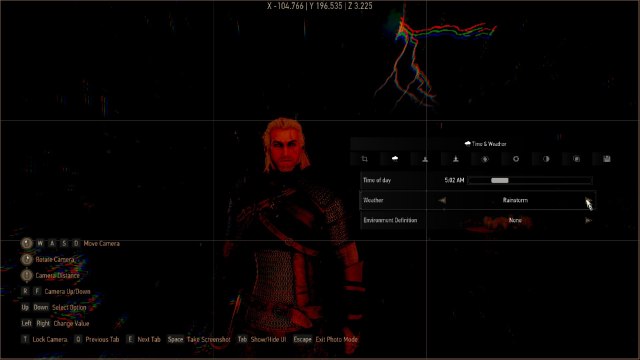Click the R key for Camera Up
This screenshot has width=640, height=360.
pyautogui.click(x=25, y=291)
